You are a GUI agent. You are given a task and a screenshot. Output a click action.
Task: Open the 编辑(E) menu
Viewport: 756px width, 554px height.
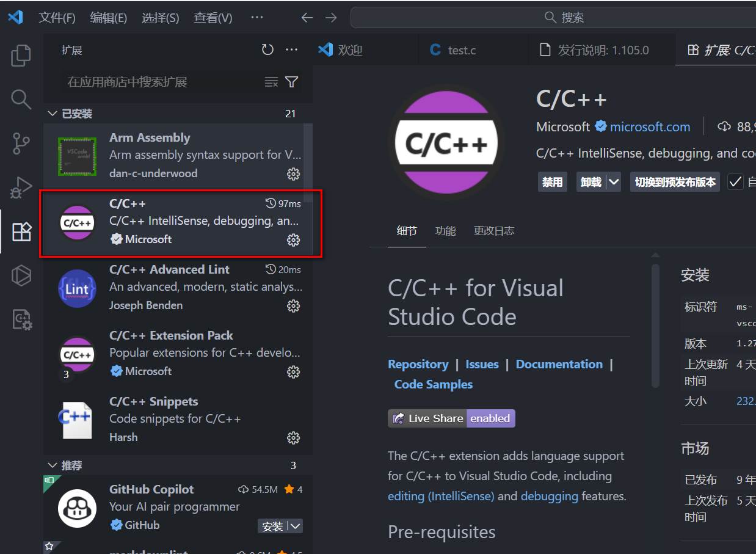tap(109, 18)
